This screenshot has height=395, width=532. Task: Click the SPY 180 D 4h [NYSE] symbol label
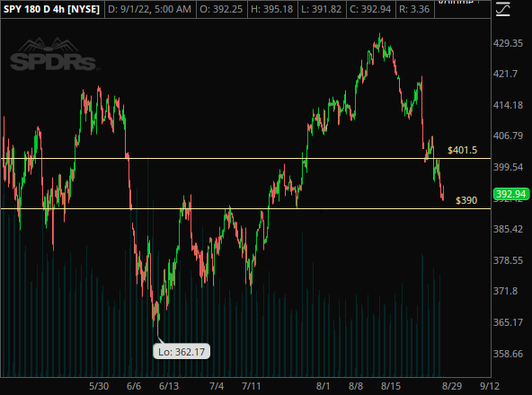(x=52, y=9)
